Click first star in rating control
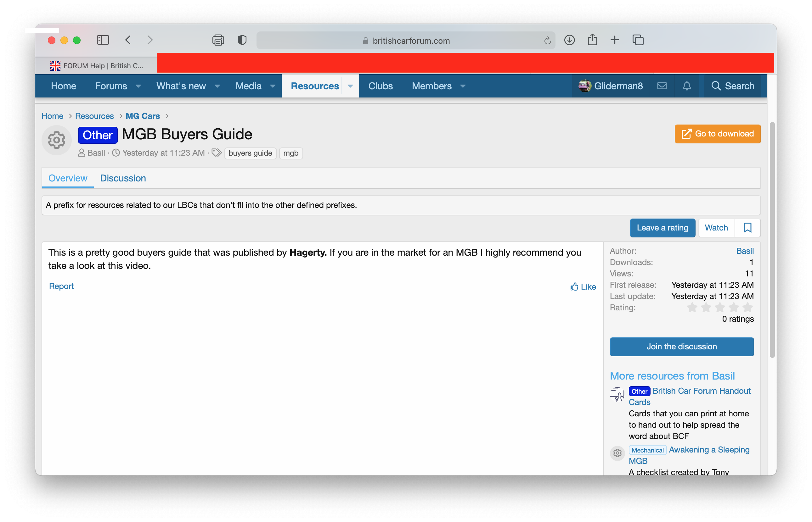The height and width of the screenshot is (522, 812). tap(694, 308)
